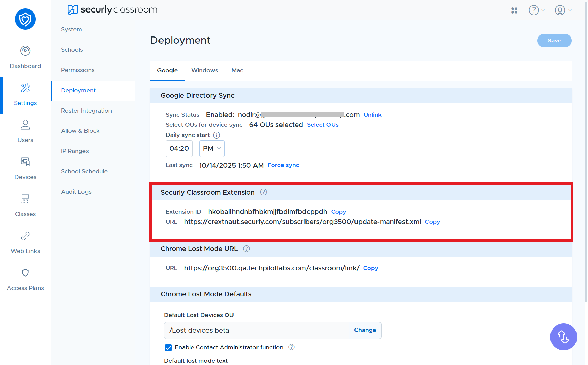
Task: Click the Contact Administrator help icon
Action: [292, 347]
